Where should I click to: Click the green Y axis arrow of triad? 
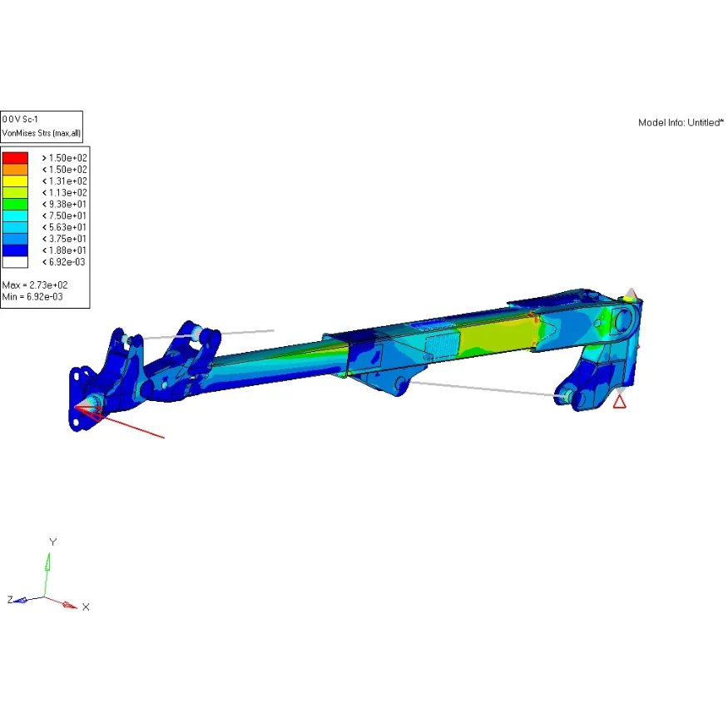tap(47, 564)
